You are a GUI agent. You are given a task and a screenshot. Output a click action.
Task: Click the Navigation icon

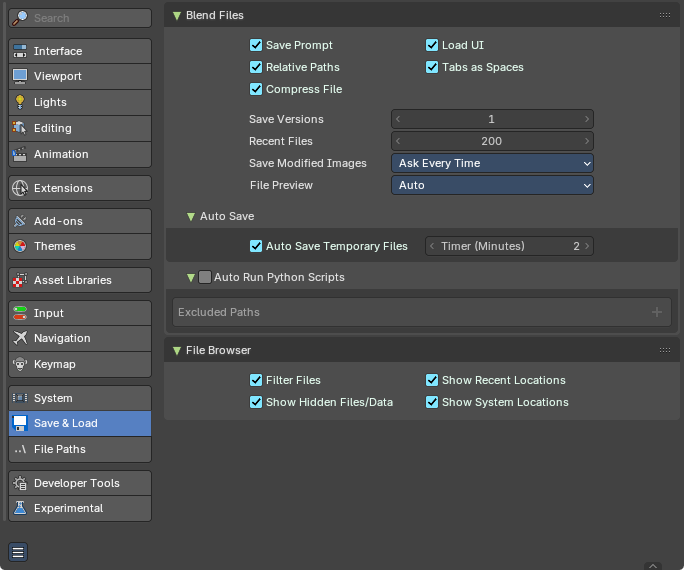point(20,338)
